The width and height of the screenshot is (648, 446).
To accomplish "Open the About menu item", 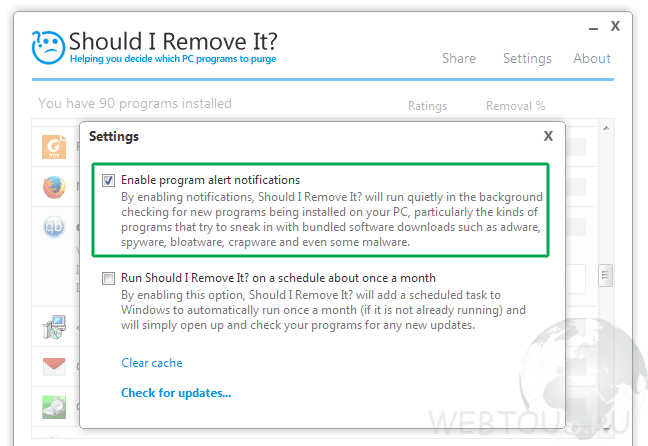I will (x=591, y=58).
